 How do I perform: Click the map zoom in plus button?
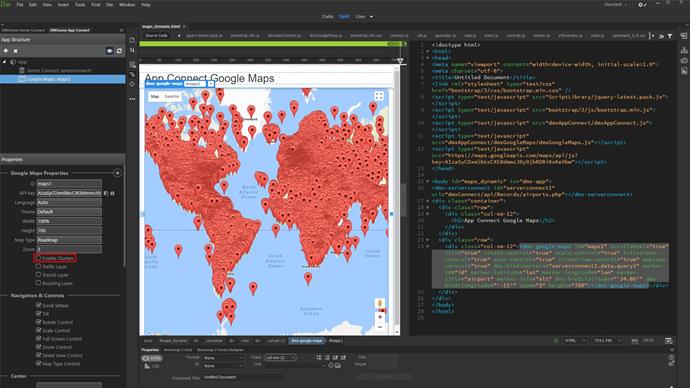point(380,317)
